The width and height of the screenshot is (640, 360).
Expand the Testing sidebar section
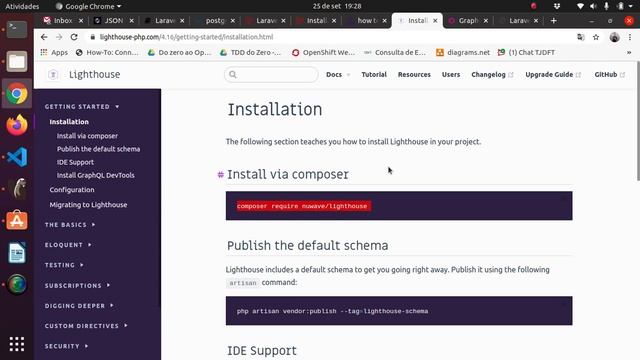tap(64, 265)
